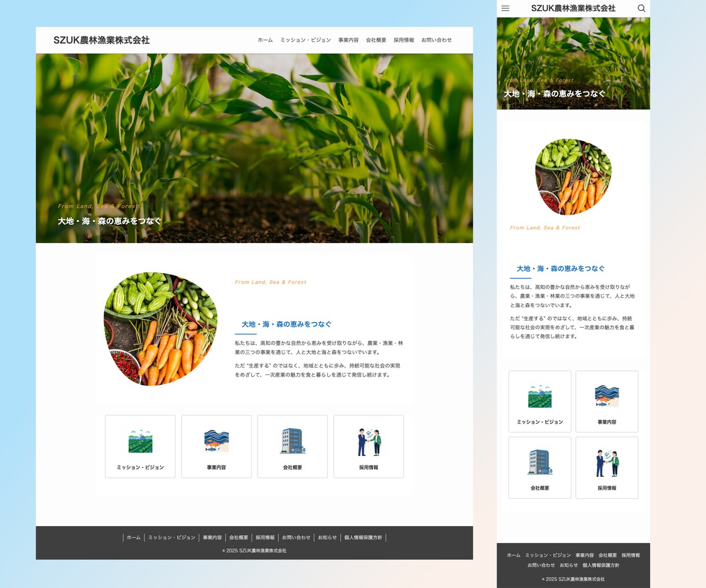
Task: Click the office building icon in desktop card
Action: click(x=293, y=441)
